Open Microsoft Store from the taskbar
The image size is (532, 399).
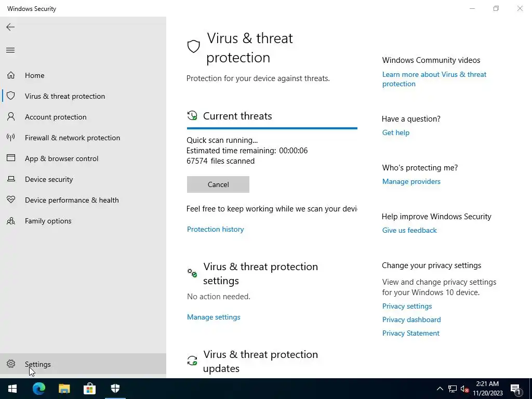point(89,389)
